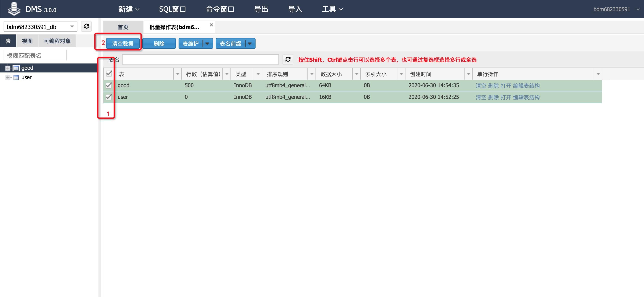The image size is (644, 297).
Task: Click the 表名 filter input field
Action: pos(200,59)
